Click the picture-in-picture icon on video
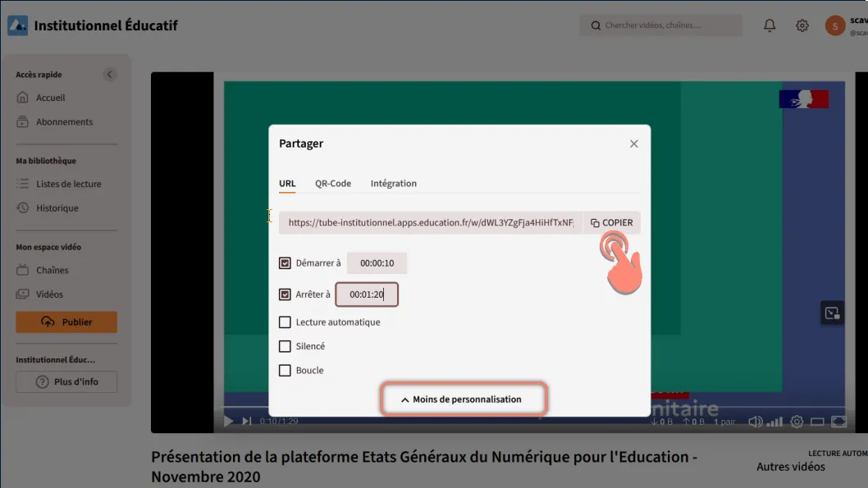Screen dimensions: 868x488 point(832,313)
